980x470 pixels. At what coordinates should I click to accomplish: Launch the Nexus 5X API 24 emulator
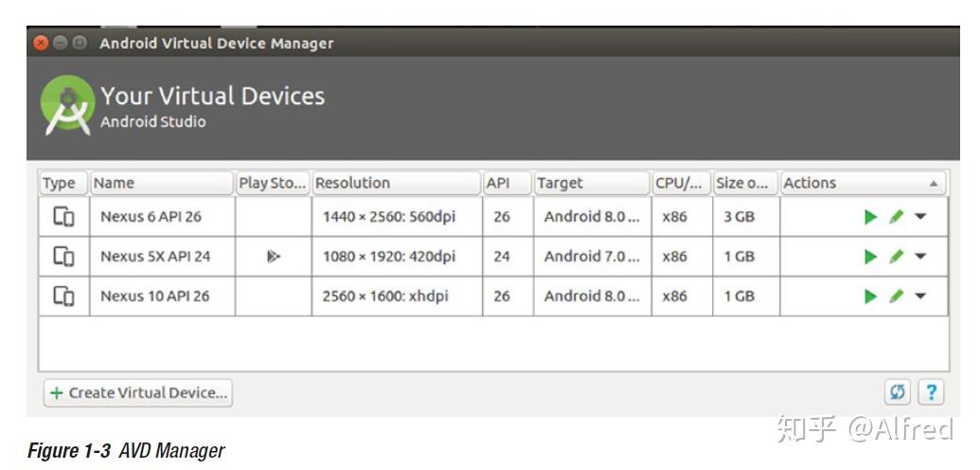click(870, 257)
